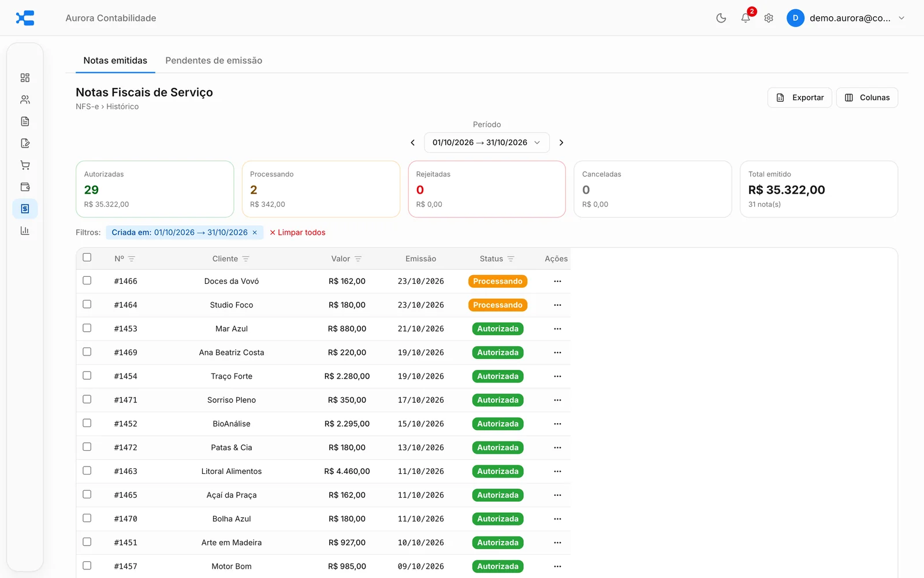Screen dimensions: 924x578
Task: Remove the Criada em filter chip
Action: [255, 232]
